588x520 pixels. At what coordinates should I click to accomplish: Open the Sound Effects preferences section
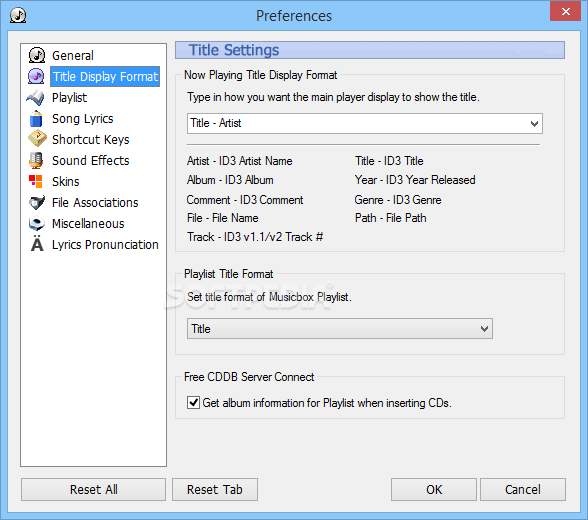click(91, 160)
